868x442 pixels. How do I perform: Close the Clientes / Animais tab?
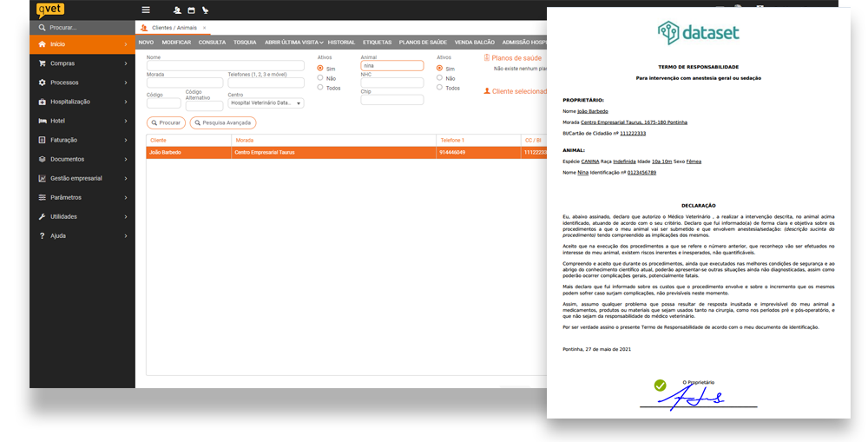point(205,28)
